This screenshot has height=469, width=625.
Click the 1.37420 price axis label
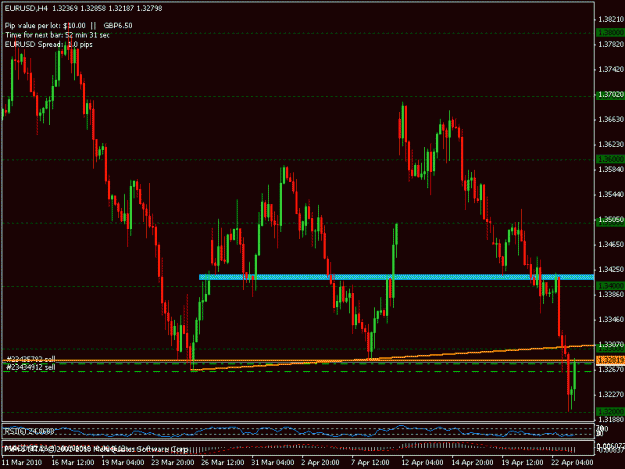tap(611, 69)
